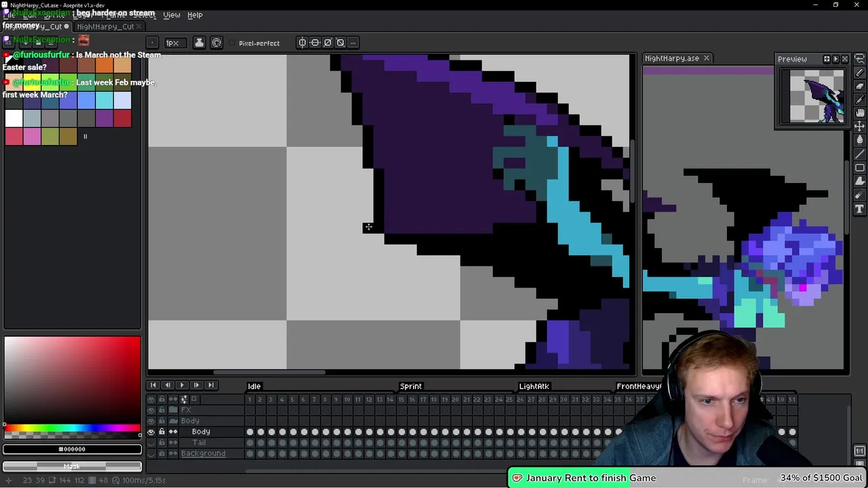
Task: Jump to the Sprint tag
Action: [410, 386]
